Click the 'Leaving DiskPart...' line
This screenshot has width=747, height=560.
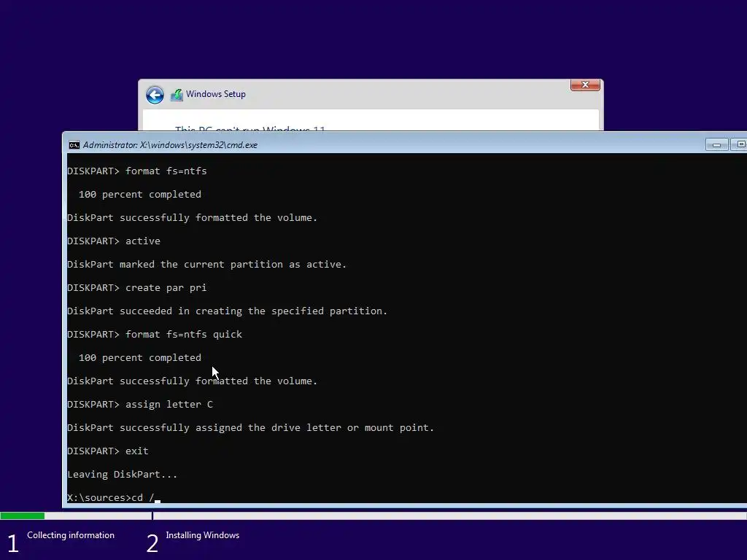pyautogui.click(x=123, y=474)
